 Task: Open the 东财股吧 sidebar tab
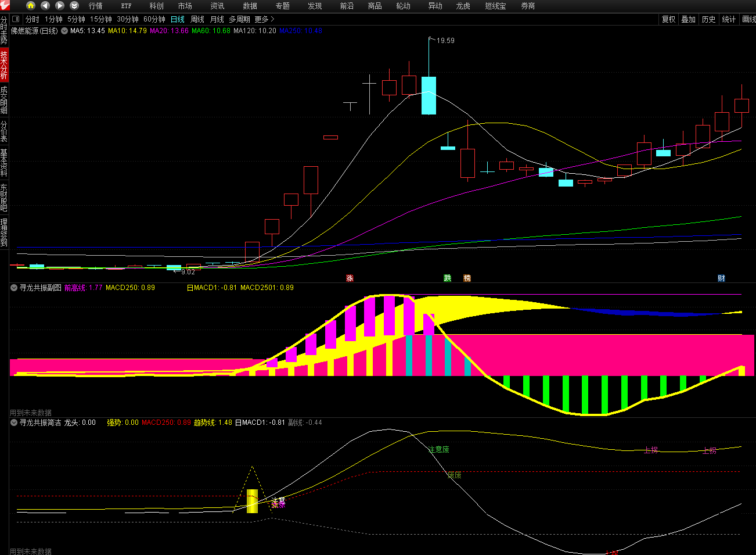(x=4, y=198)
